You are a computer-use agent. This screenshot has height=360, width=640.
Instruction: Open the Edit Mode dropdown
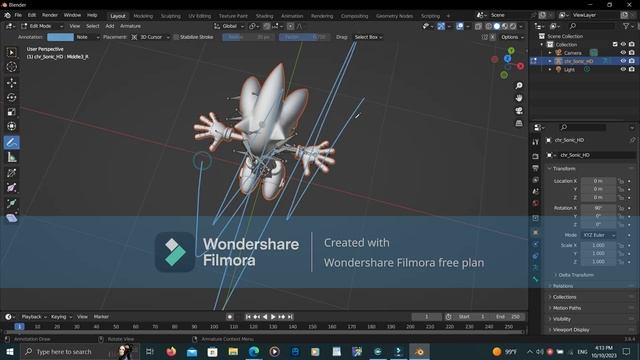coord(42,26)
